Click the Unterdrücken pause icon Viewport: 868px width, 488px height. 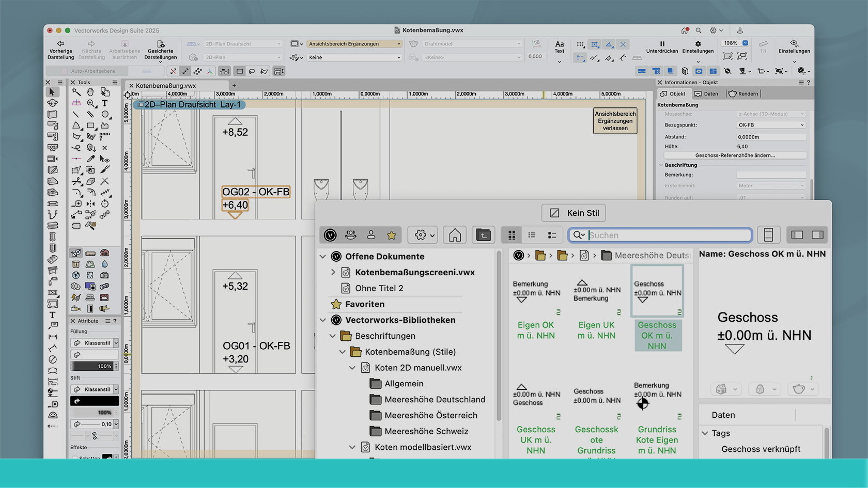point(662,44)
